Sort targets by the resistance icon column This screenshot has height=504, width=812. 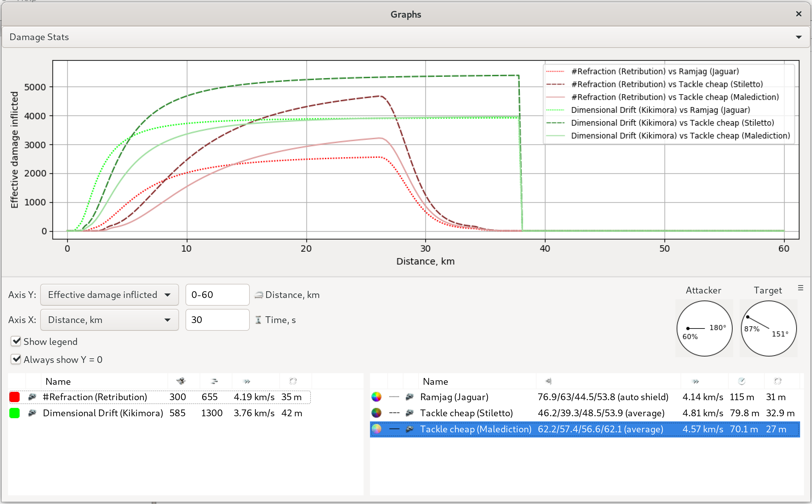click(548, 381)
